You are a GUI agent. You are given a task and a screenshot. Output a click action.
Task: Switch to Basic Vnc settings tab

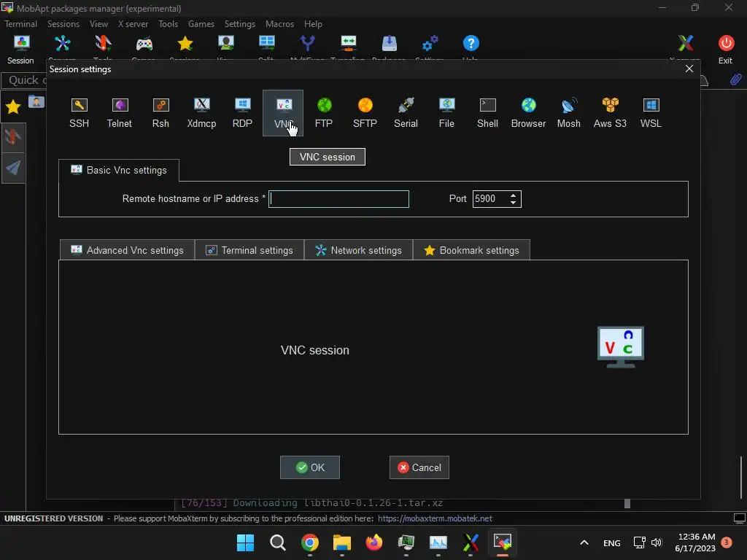click(x=119, y=170)
